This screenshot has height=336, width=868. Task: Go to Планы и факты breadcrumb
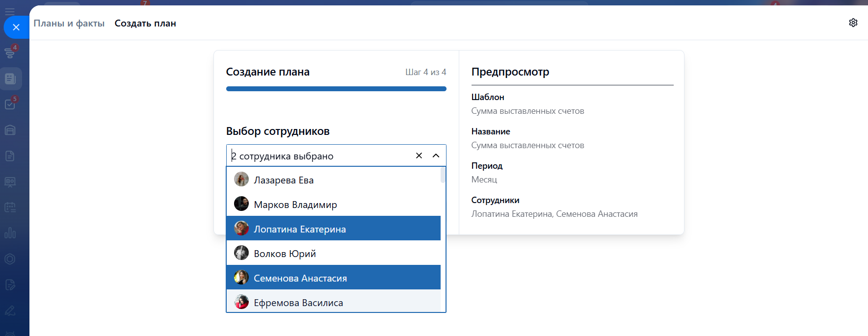click(x=69, y=23)
